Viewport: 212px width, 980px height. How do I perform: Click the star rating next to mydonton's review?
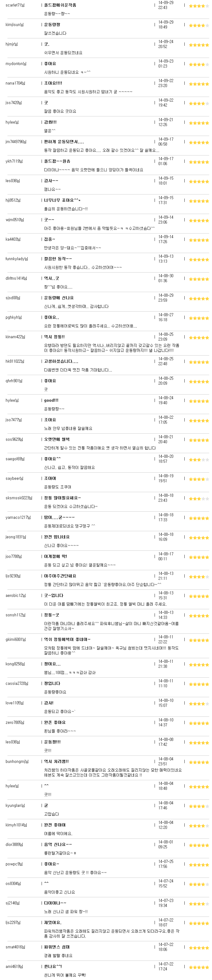(x=199, y=64)
